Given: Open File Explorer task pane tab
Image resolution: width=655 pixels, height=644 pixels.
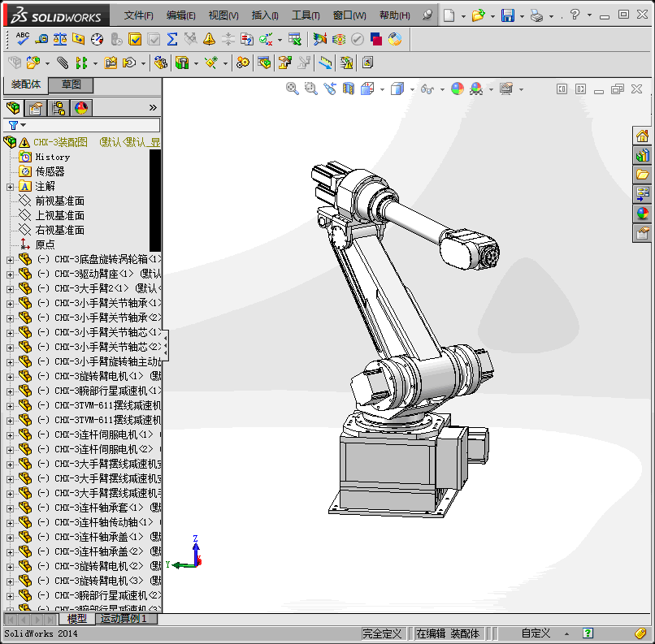Looking at the screenshot, I should 643,175.
